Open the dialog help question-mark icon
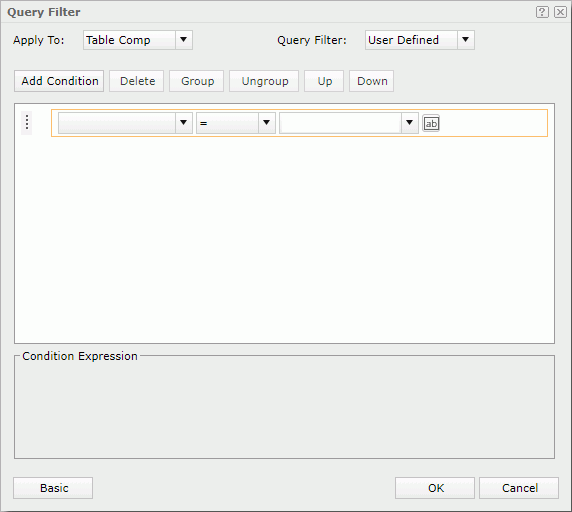Viewport: 572px width, 512px height. click(542, 12)
